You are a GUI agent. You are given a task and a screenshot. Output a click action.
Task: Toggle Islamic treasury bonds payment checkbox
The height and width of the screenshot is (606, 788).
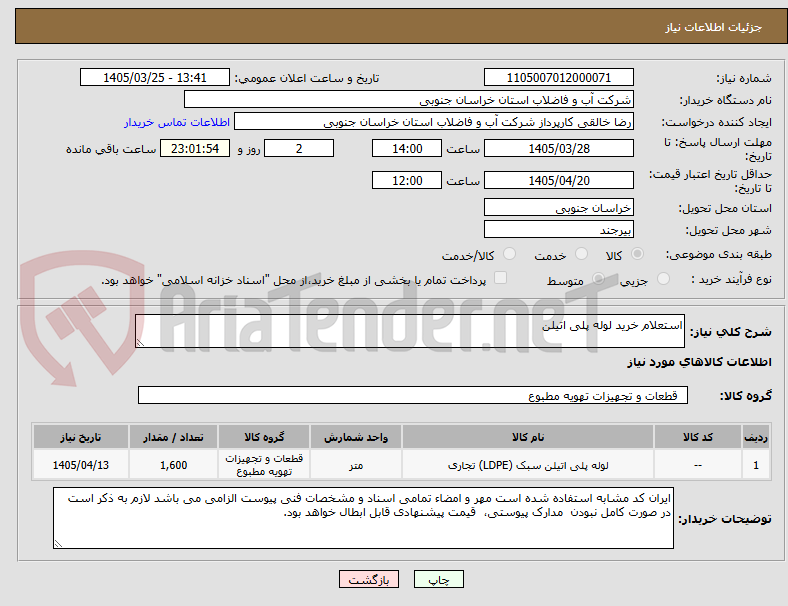tap(501, 278)
